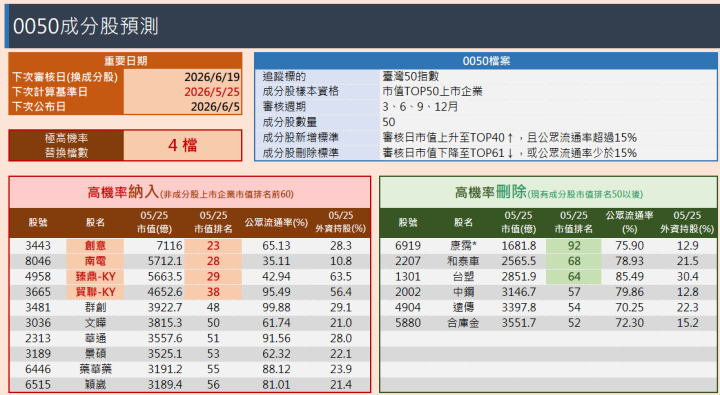The image size is (720, 395).
Task: Select the rank 38 cell
Action: click(x=213, y=292)
